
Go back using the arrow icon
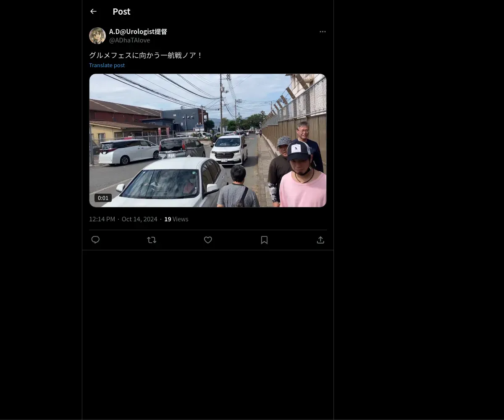[x=93, y=11]
